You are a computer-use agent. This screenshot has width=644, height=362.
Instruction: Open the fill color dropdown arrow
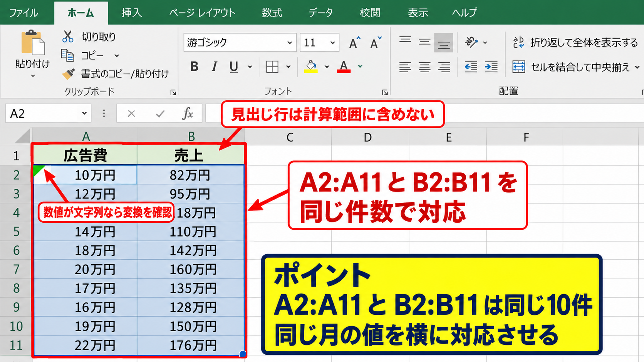[327, 67]
